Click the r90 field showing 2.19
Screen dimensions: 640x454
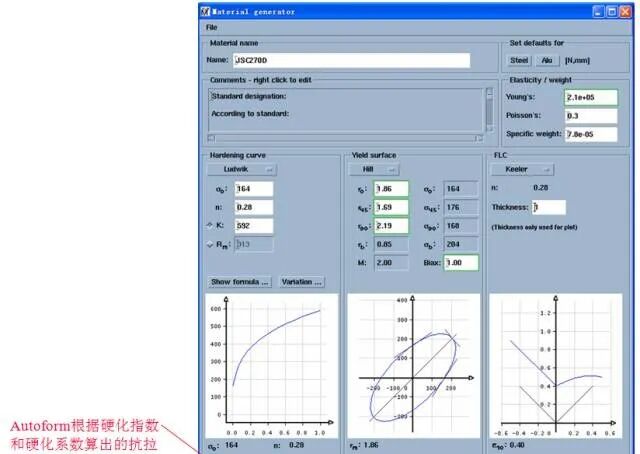click(x=391, y=226)
